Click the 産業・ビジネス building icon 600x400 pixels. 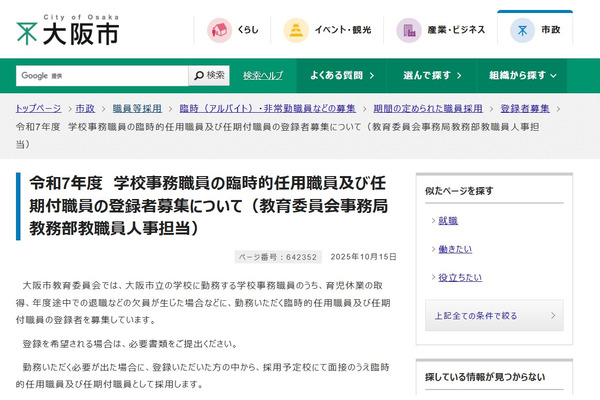408,30
